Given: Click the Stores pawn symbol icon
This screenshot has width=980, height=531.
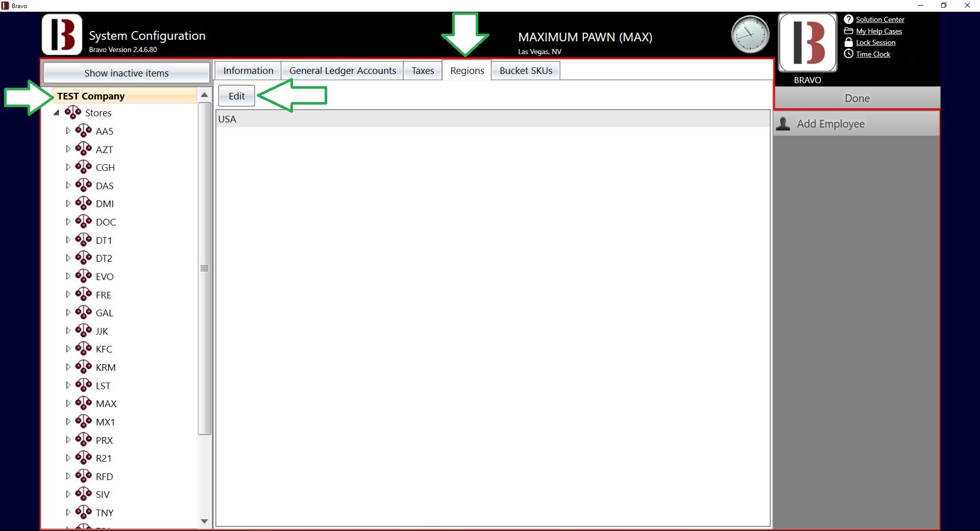Looking at the screenshot, I should pos(73,112).
